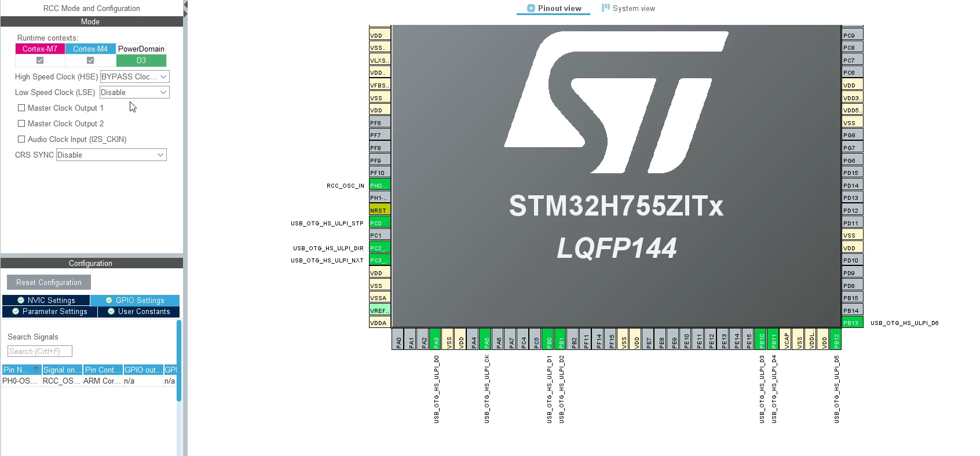This screenshot has height=456, width=980.
Task: Click the green PA5 pin ULPI_CK
Action: [487, 340]
